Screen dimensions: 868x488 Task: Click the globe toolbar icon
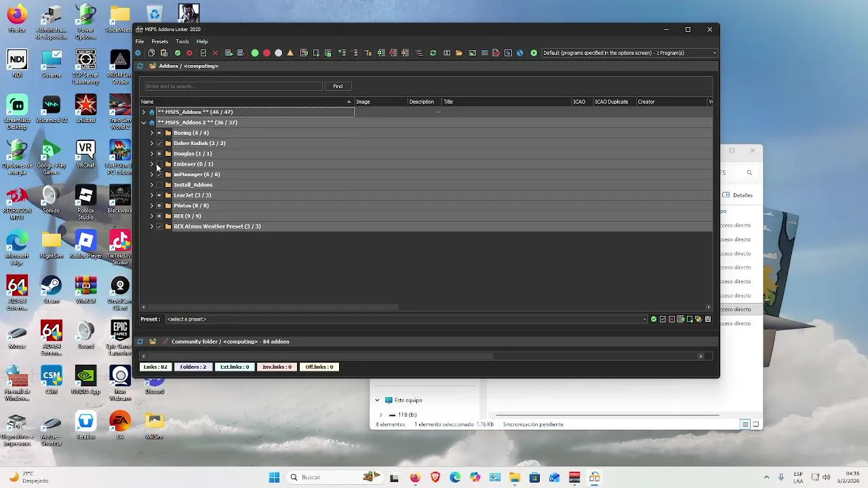(520, 53)
